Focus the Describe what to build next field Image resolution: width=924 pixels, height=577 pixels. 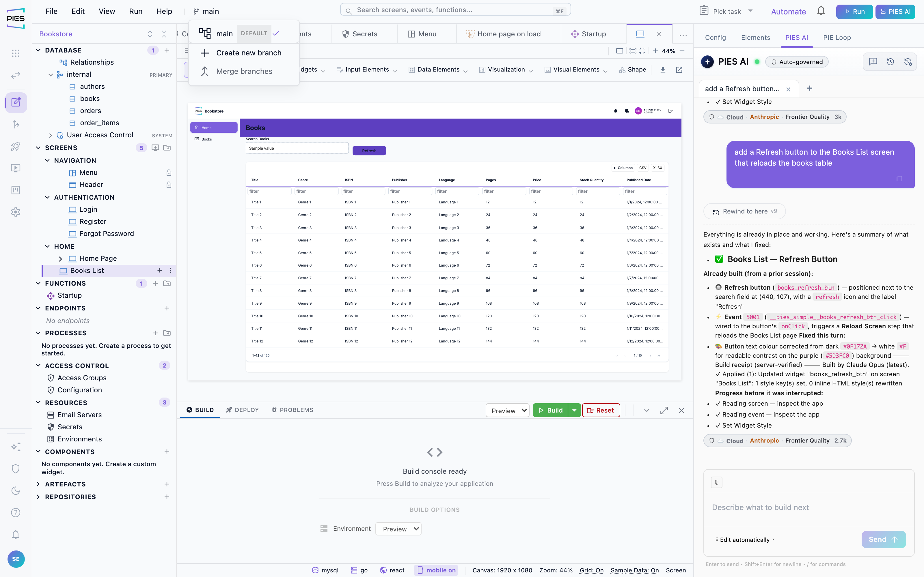tap(809, 507)
